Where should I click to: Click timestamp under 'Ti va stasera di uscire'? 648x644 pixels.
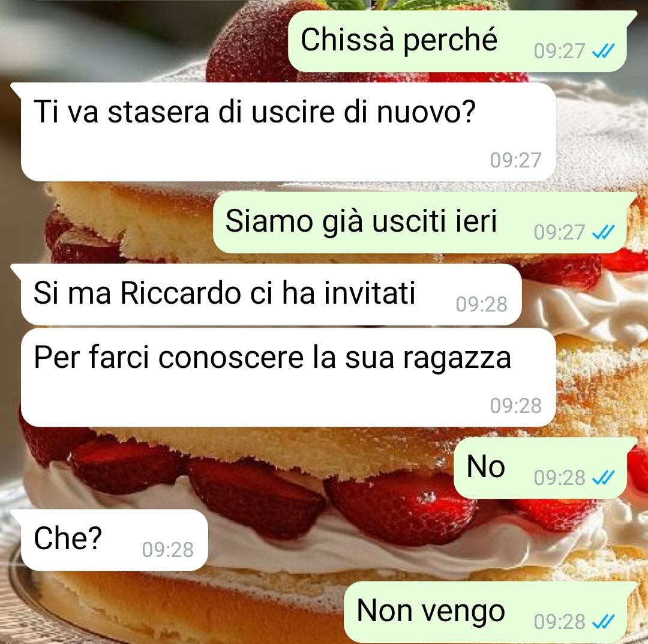pyautogui.click(x=516, y=160)
